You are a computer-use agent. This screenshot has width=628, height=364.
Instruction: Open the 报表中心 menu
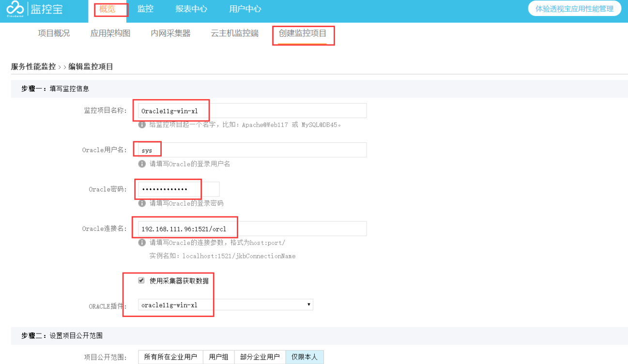click(191, 9)
